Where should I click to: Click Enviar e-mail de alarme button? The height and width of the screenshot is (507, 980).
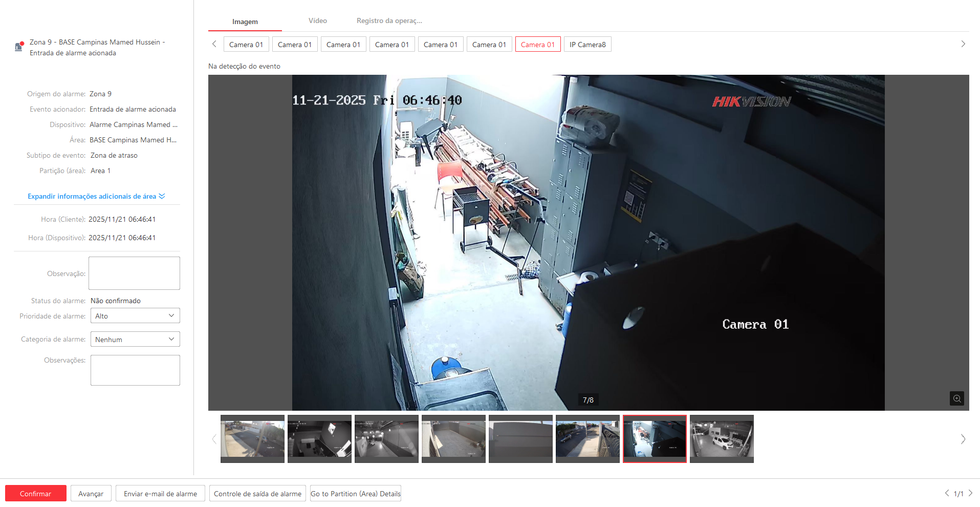pos(160,494)
